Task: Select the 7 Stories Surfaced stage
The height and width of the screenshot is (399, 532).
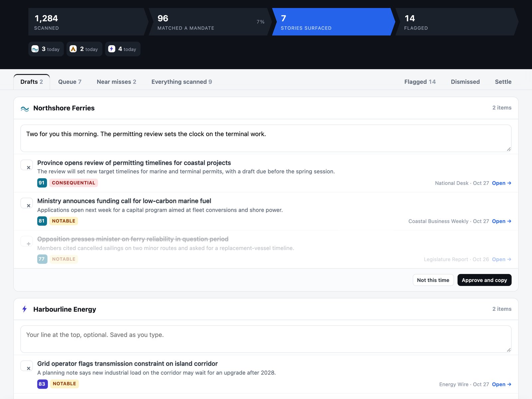Action: [x=333, y=22]
